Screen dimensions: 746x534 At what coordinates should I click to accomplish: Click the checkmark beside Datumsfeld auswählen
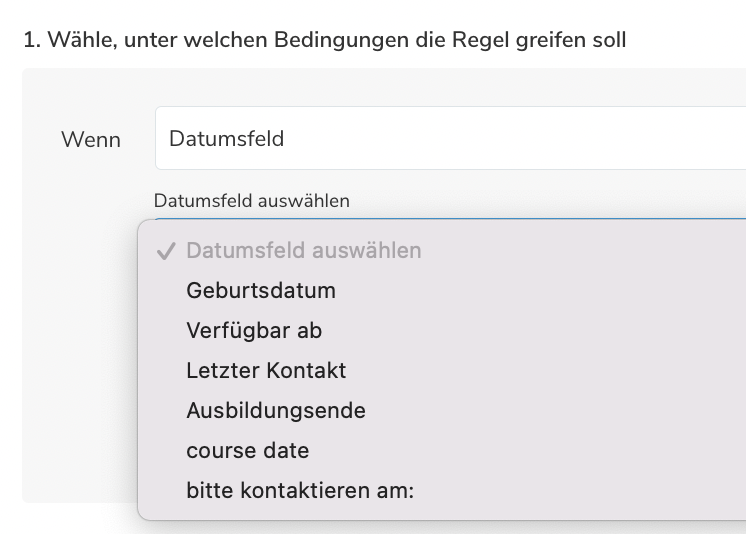[166, 251]
